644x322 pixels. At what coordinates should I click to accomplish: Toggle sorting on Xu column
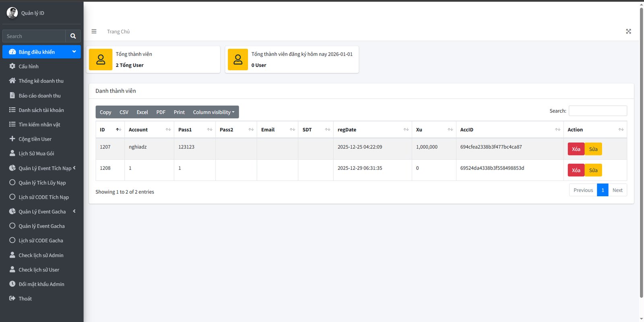(x=433, y=130)
